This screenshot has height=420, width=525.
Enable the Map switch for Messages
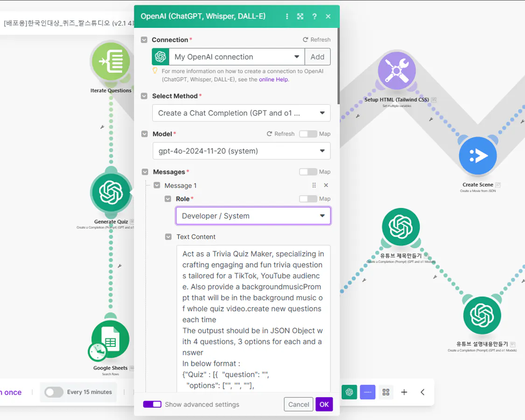[308, 172]
